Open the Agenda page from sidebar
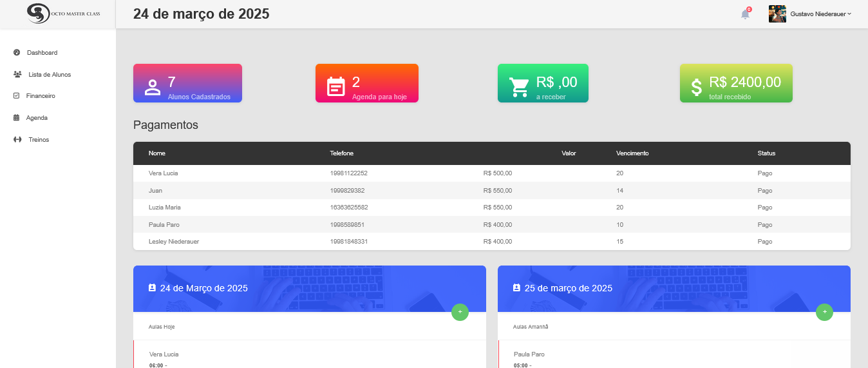This screenshot has width=868, height=368. pos(37,118)
